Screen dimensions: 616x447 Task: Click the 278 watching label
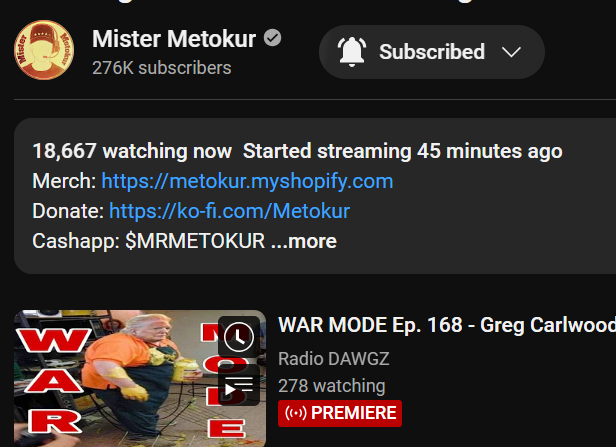click(x=332, y=386)
